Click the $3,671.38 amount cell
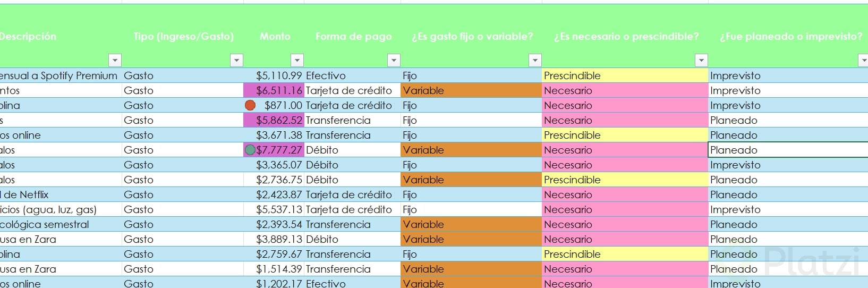868x288 pixels. tap(274, 135)
